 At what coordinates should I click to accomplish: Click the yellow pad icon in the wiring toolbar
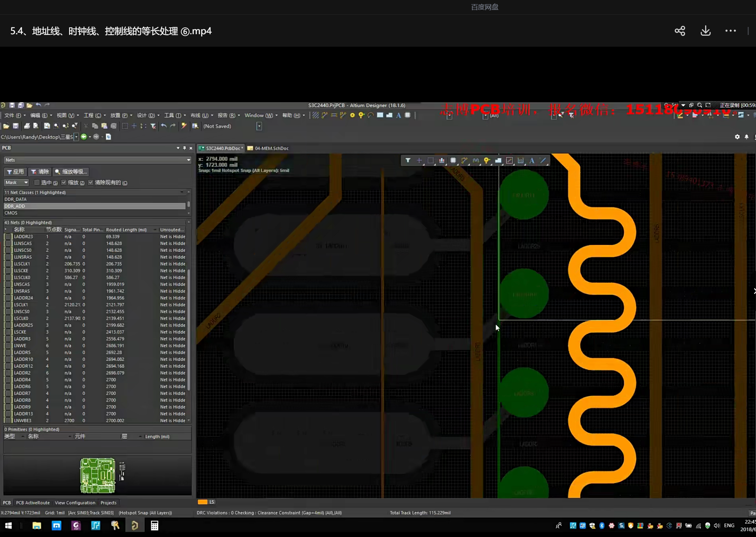(352, 115)
